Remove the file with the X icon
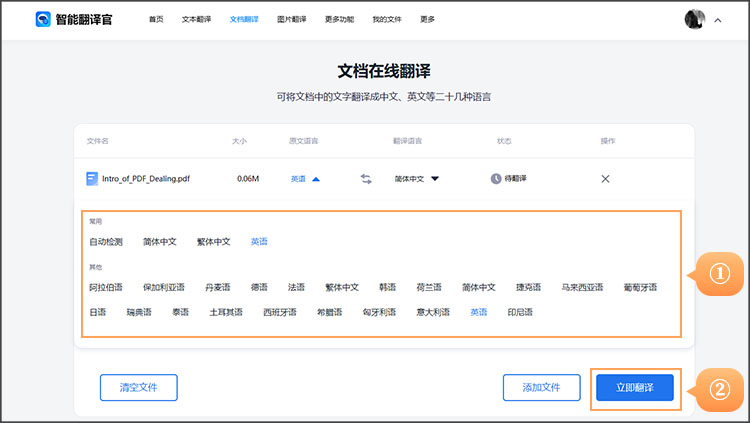The width and height of the screenshot is (750, 423). click(x=605, y=179)
